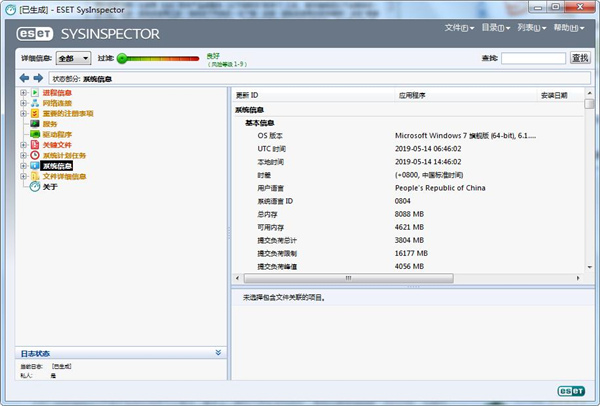Select 系统信息 in the tree
This screenshot has height=406, width=600.
click(x=57, y=166)
